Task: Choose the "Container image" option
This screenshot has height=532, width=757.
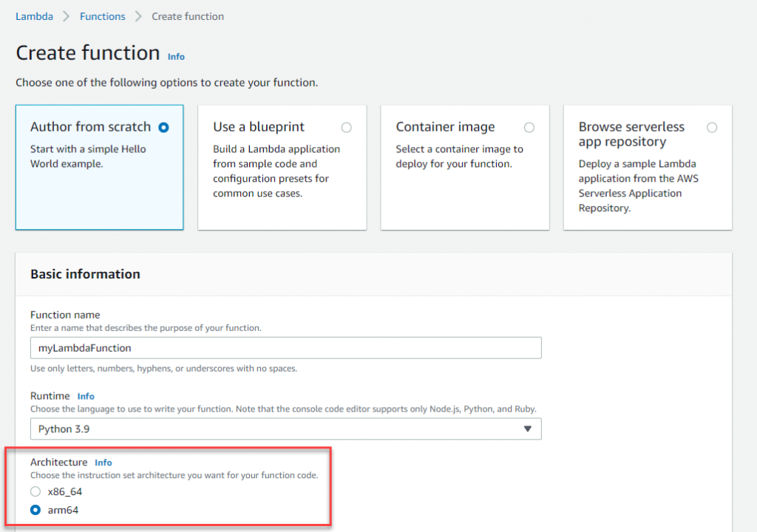Action: 529,127
